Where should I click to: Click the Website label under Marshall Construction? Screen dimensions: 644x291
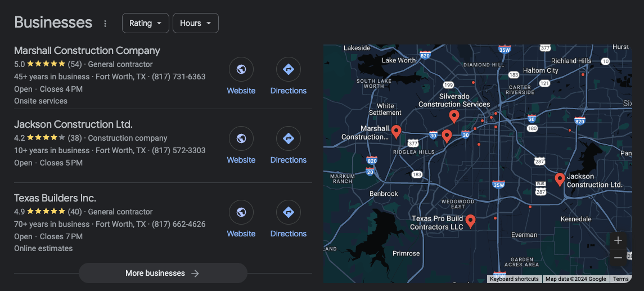point(241,91)
